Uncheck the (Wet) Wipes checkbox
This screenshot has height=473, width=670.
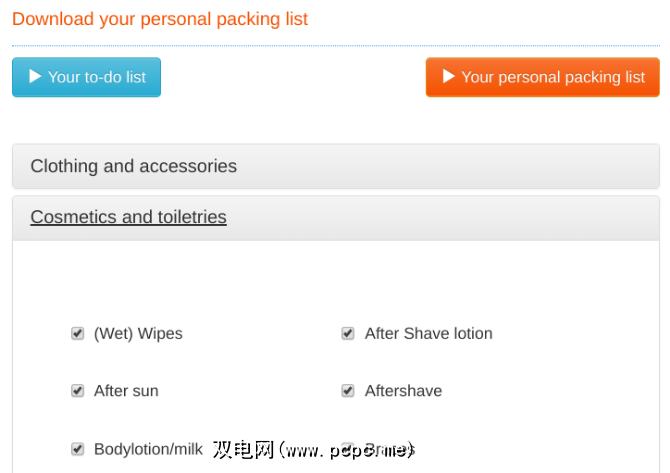click(78, 334)
